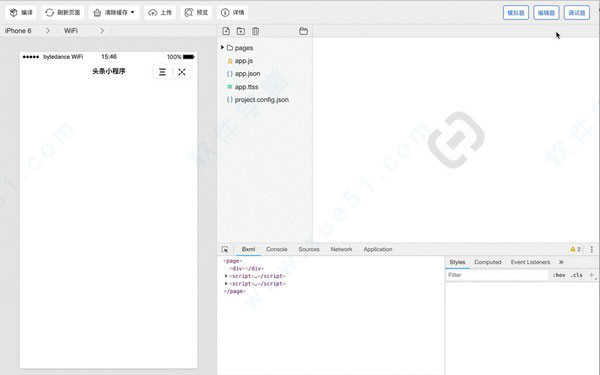This screenshot has height=375, width=600.
Task: Create a new folder in the file tree
Action: point(241,31)
